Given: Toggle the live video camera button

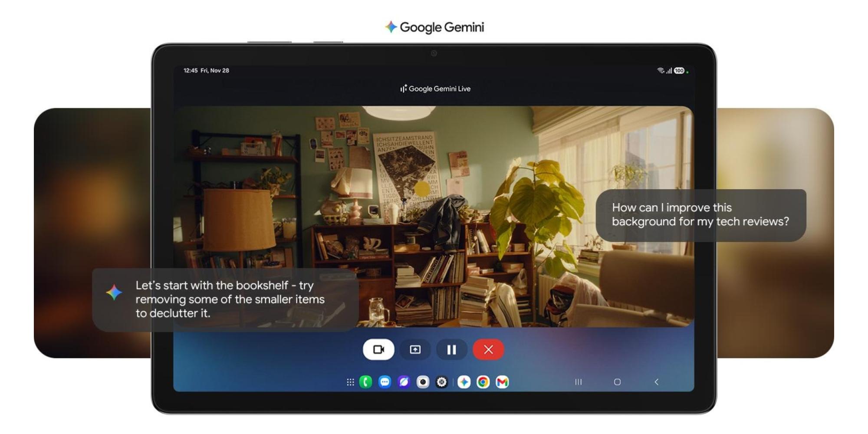Looking at the screenshot, I should [x=378, y=349].
